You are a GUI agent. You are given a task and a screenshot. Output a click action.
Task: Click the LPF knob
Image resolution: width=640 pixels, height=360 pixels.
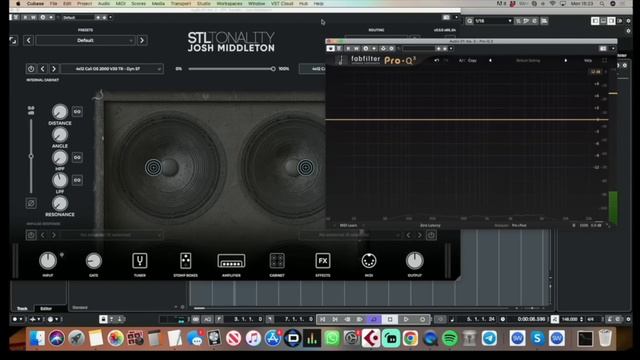tap(60, 180)
